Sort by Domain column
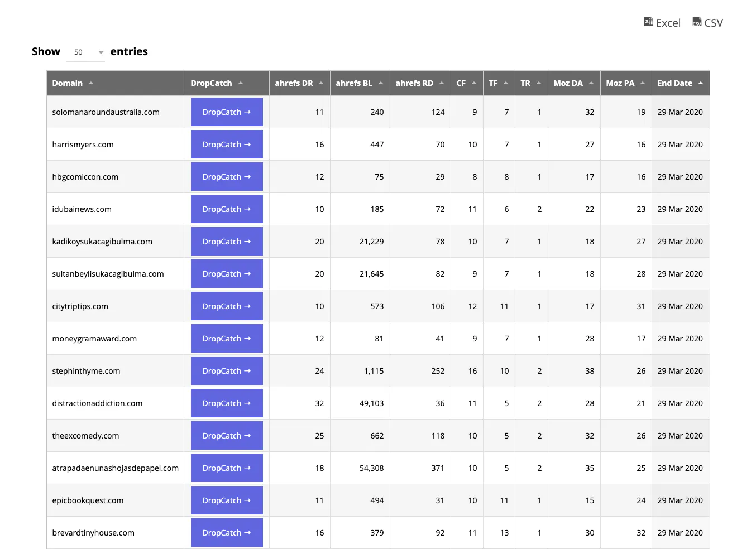Screen dimensions: 756x549 [116, 83]
